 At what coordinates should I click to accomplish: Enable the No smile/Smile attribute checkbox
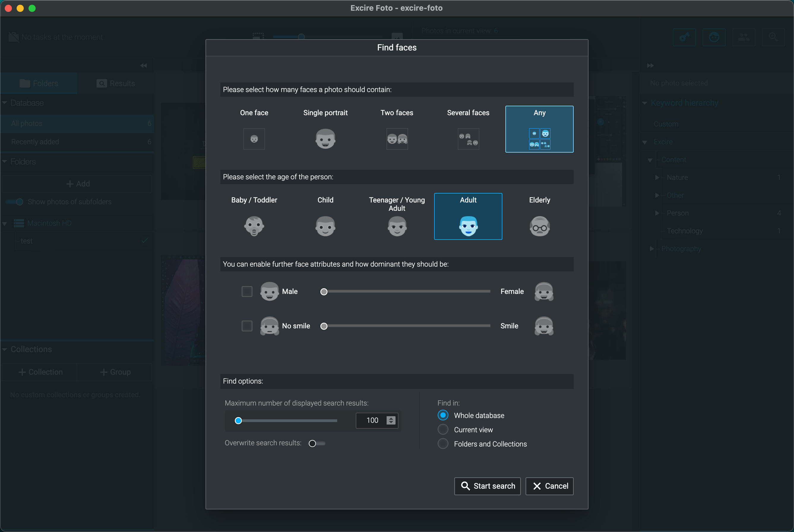point(247,326)
